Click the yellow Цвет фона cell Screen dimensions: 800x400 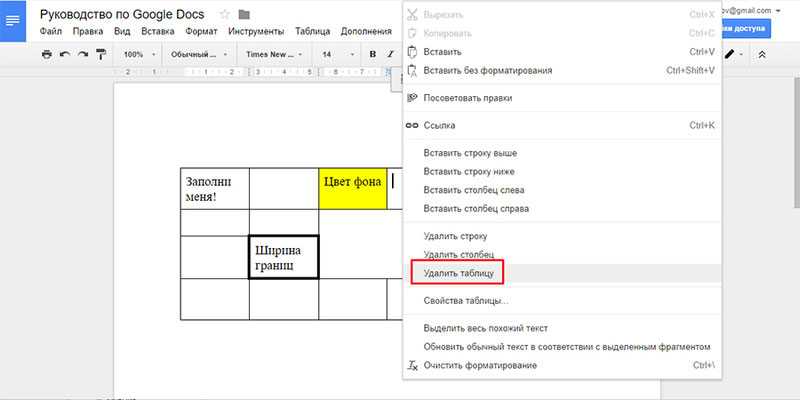point(353,188)
